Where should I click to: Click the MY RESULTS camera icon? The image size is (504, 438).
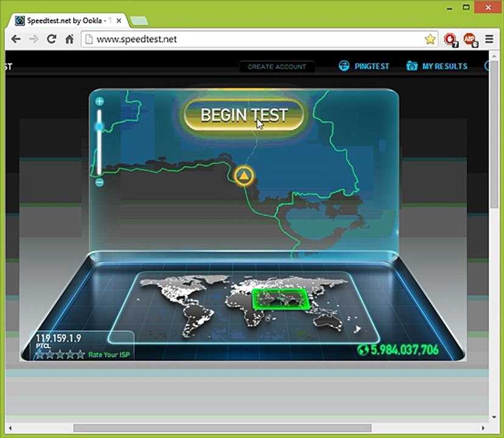pos(411,66)
